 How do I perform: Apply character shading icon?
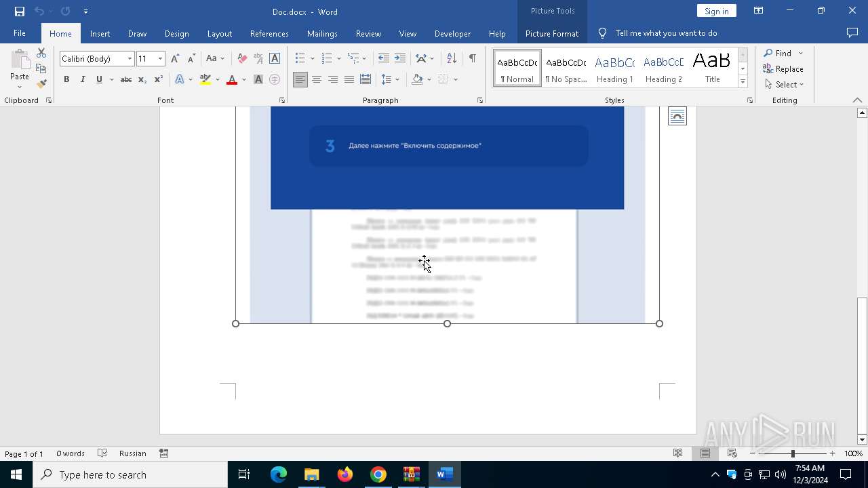258,79
